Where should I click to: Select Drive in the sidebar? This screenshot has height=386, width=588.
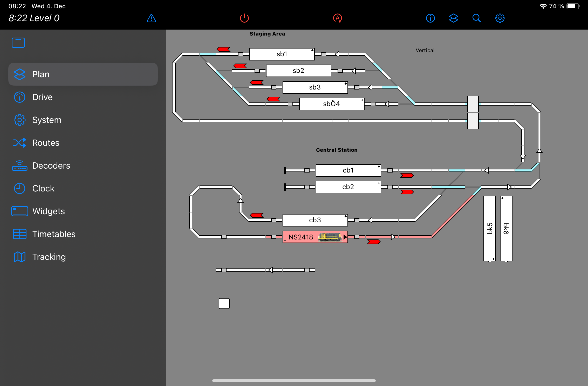tap(42, 97)
